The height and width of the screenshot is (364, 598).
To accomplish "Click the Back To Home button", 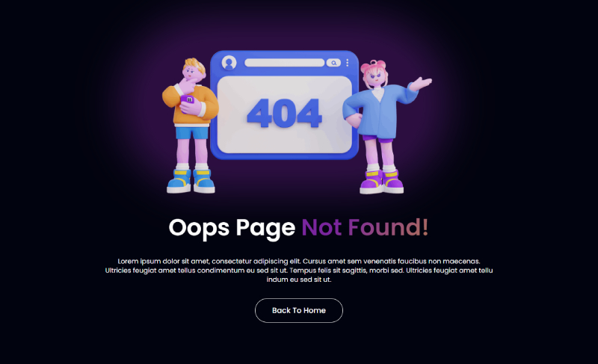I will (298, 310).
